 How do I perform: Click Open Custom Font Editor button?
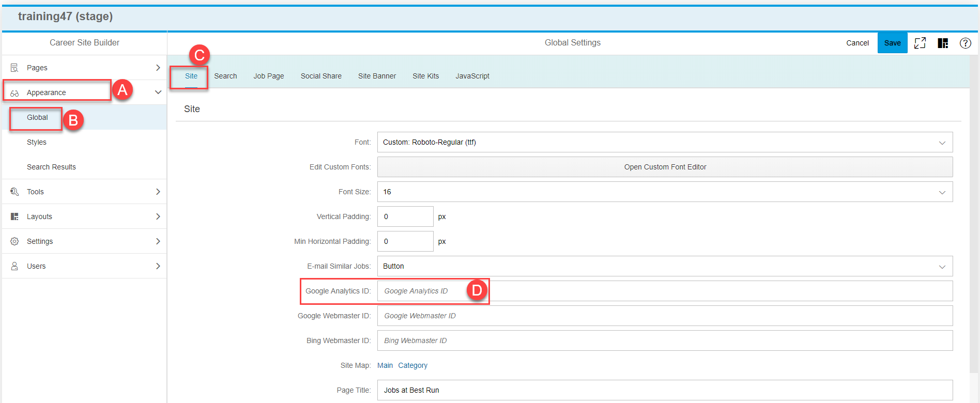[x=665, y=167]
